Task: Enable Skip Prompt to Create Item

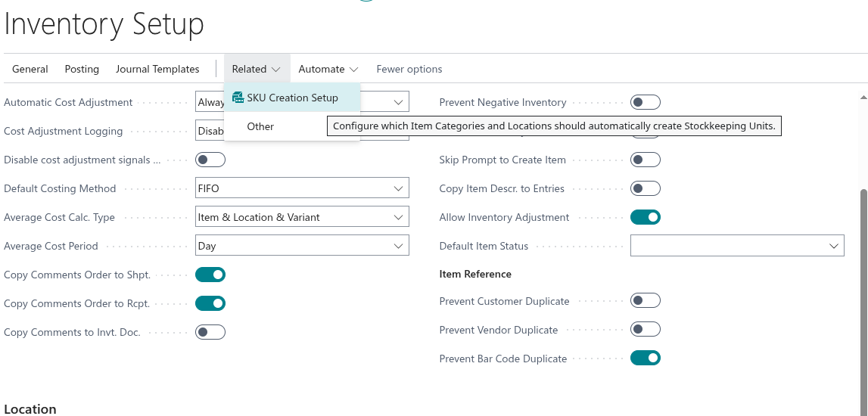Action: coord(645,160)
